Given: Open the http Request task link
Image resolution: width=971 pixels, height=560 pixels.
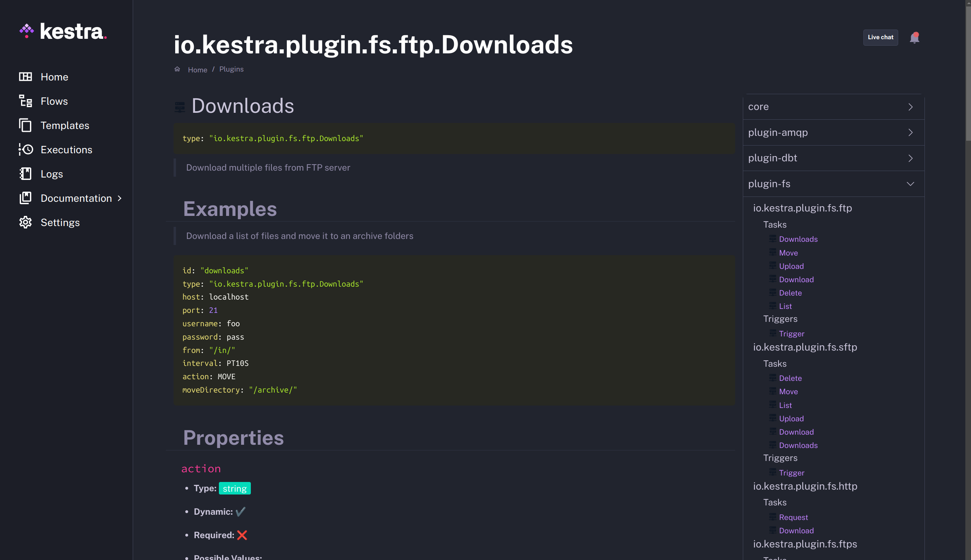Looking at the screenshot, I should (793, 517).
